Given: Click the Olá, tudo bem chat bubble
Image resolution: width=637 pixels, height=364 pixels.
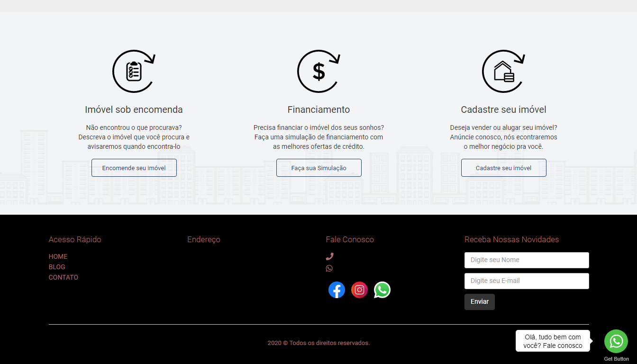Looking at the screenshot, I should [x=553, y=341].
